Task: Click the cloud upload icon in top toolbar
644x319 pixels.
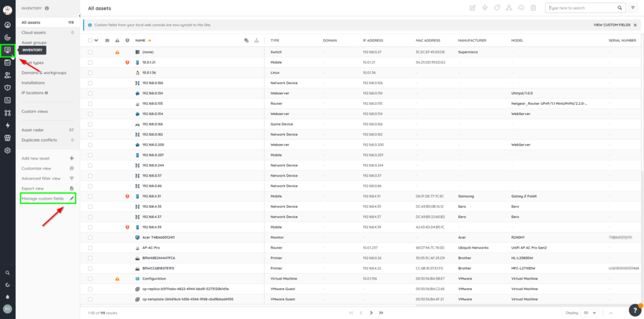Action: click(521, 8)
